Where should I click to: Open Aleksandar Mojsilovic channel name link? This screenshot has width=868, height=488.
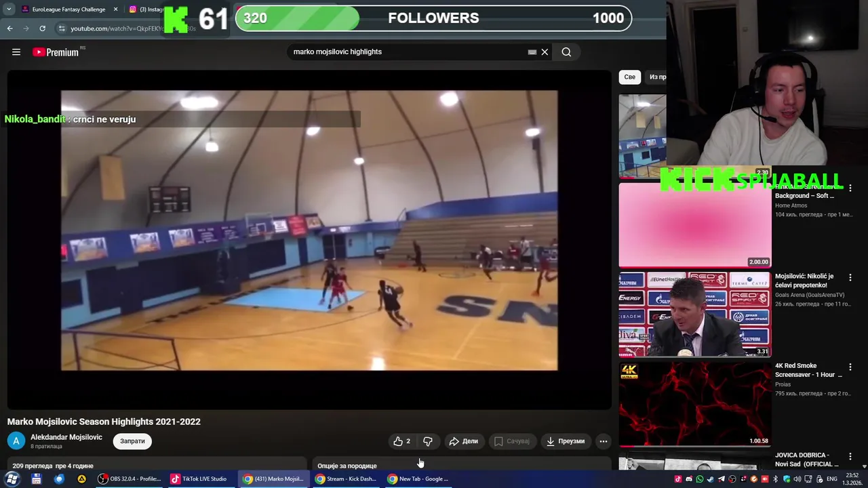[66, 437]
